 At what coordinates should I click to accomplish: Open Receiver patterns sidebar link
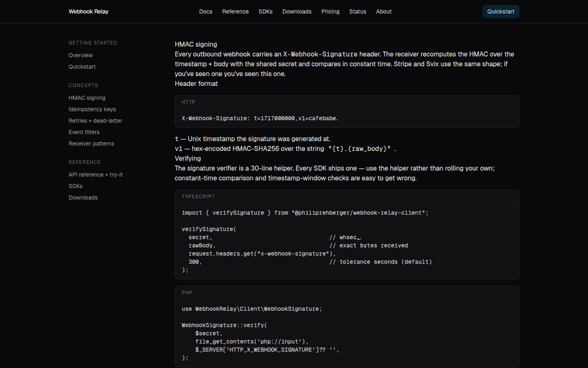[91, 144]
